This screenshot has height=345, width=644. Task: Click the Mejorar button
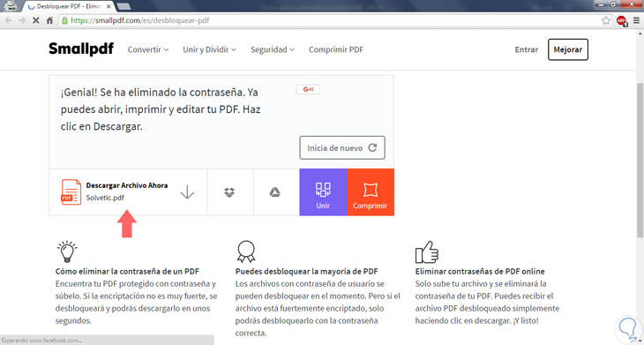pos(568,49)
